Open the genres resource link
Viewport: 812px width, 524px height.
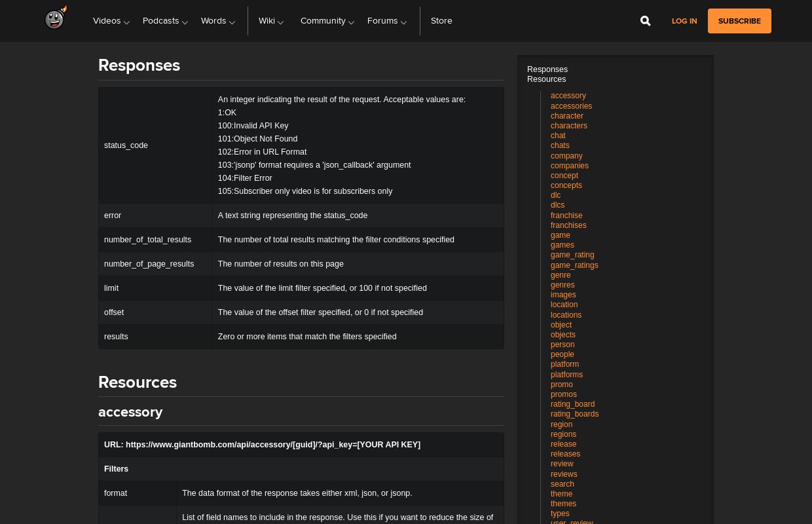tap(563, 285)
